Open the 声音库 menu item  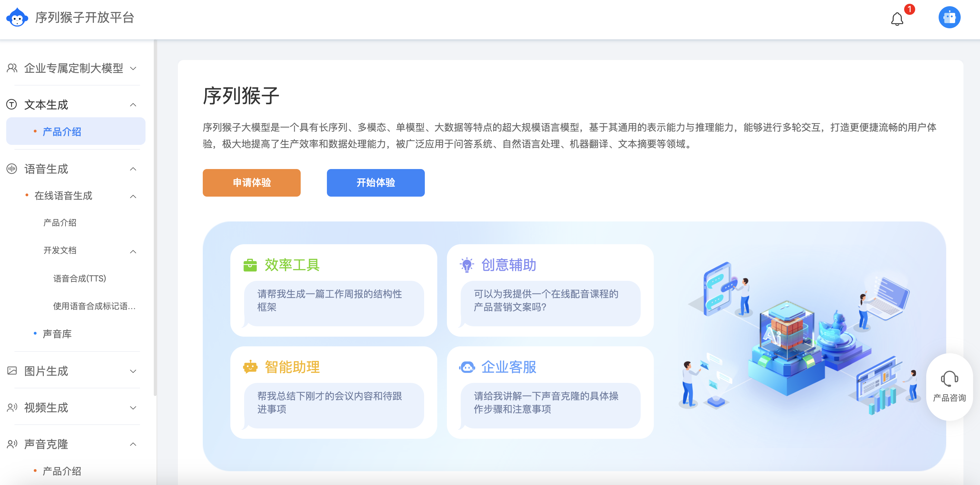click(x=57, y=334)
